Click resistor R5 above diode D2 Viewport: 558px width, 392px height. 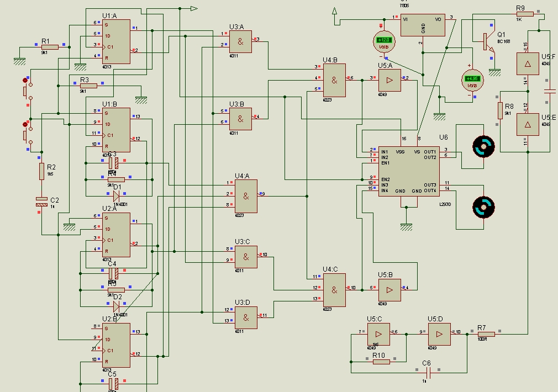tap(116, 290)
